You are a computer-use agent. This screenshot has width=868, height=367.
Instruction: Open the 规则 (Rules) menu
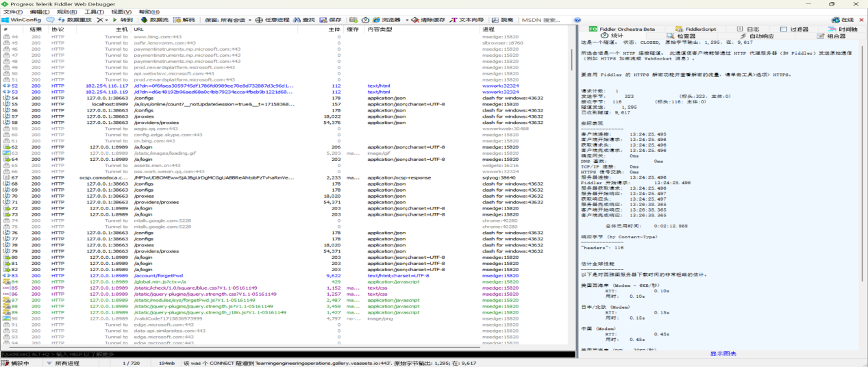click(66, 12)
